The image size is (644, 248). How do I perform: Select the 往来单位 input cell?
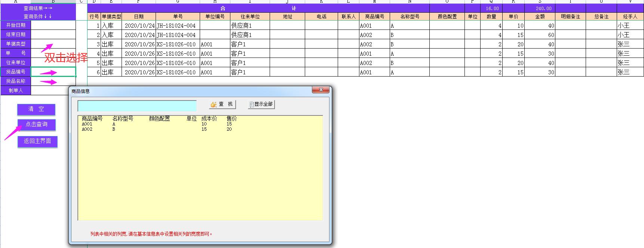tap(53, 62)
